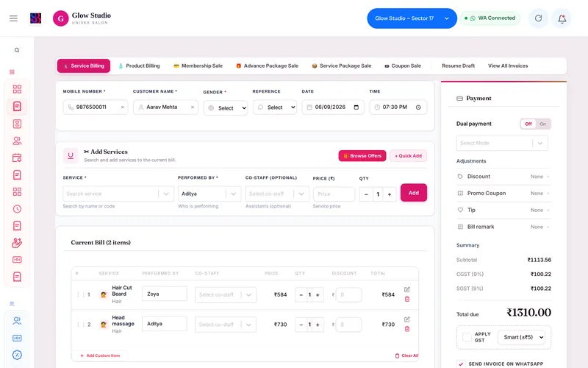Screen dimensions: 588x368
Task: Switch to Membership Sale tab
Action: pyautogui.click(x=198, y=66)
